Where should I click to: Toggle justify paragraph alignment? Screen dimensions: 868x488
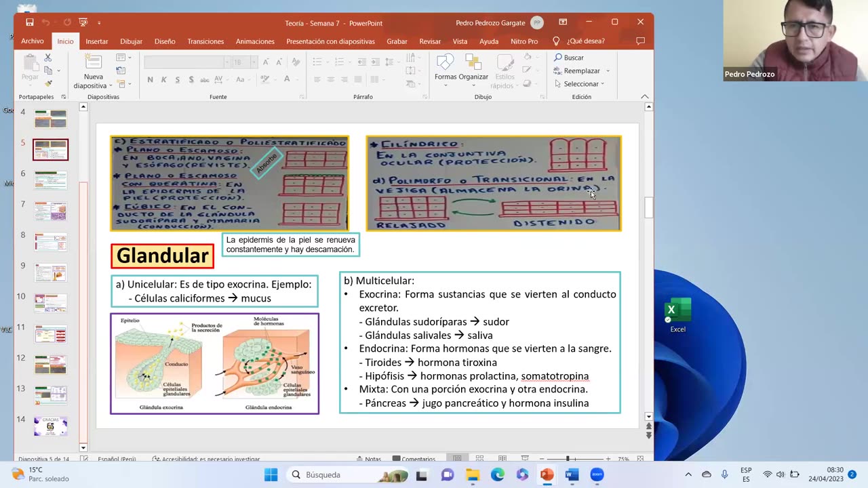[x=358, y=79]
